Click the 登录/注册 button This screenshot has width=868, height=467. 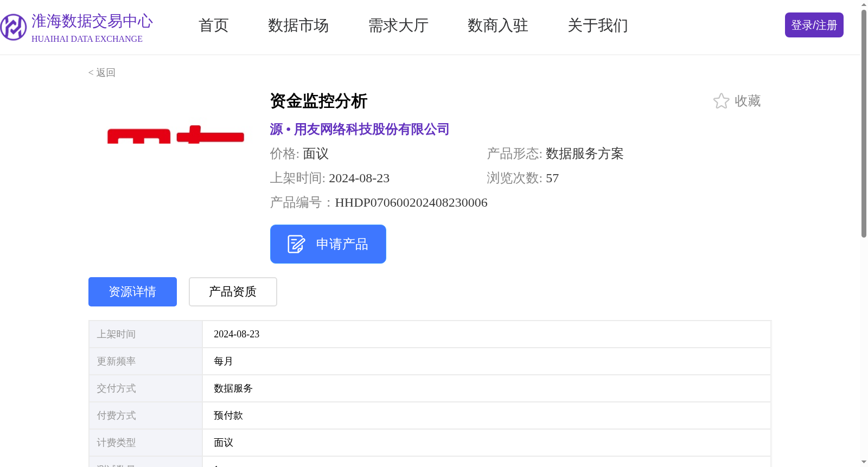tap(814, 25)
